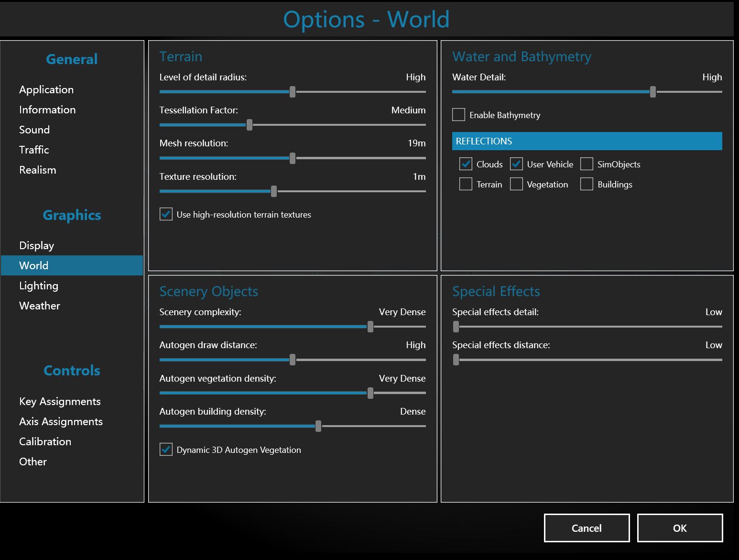Open the Display graphics settings page

pyautogui.click(x=36, y=245)
